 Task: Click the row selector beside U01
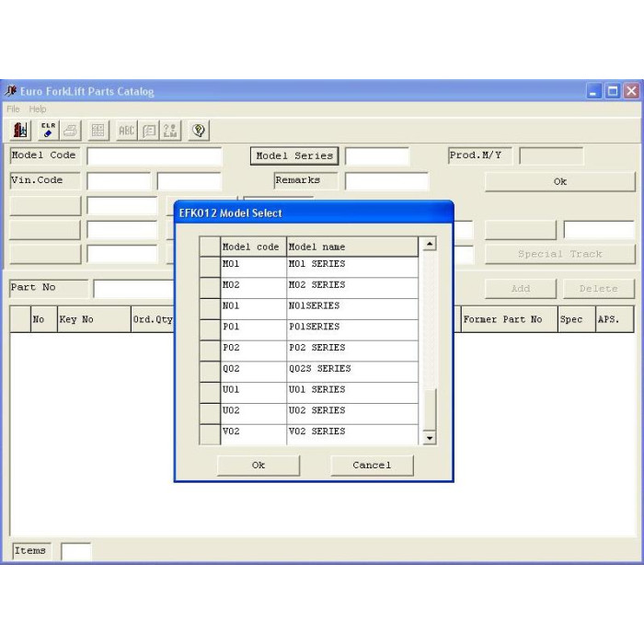point(210,393)
